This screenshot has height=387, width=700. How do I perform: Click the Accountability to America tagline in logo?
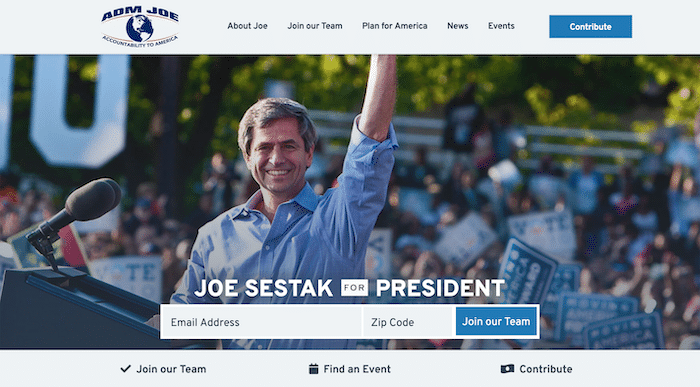(x=140, y=41)
